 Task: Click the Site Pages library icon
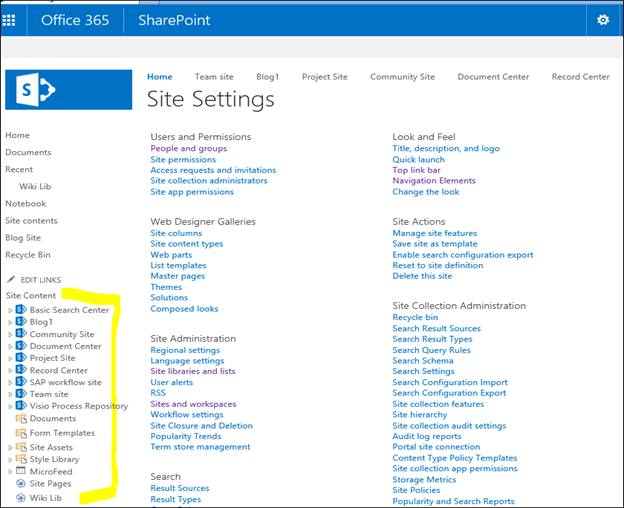coord(21,484)
